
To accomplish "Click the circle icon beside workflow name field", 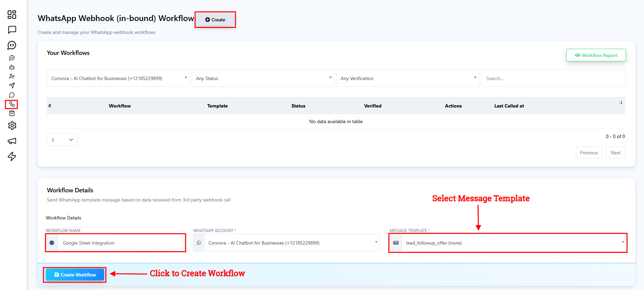I will [52, 243].
